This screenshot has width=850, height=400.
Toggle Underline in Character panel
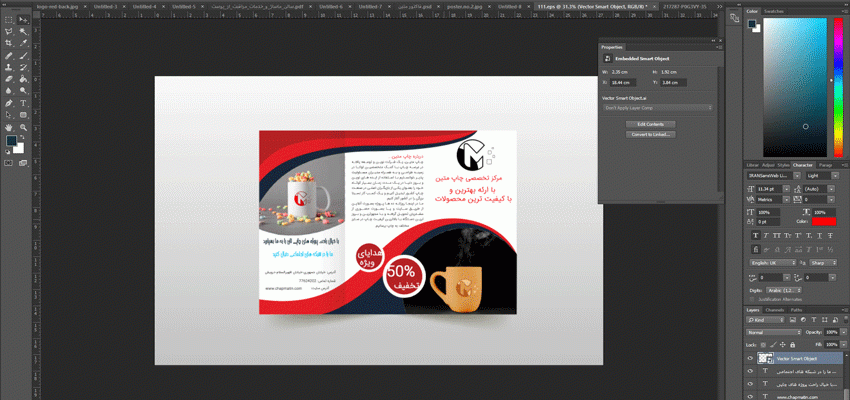820,235
